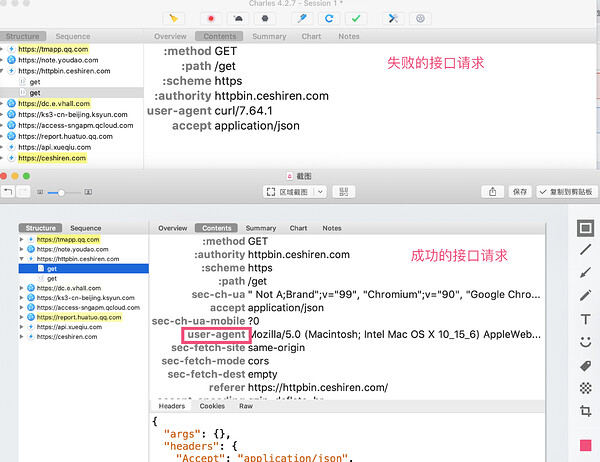Click the share icon in 截图 toolbar
Screen dimensions: 600x462
tap(492, 192)
